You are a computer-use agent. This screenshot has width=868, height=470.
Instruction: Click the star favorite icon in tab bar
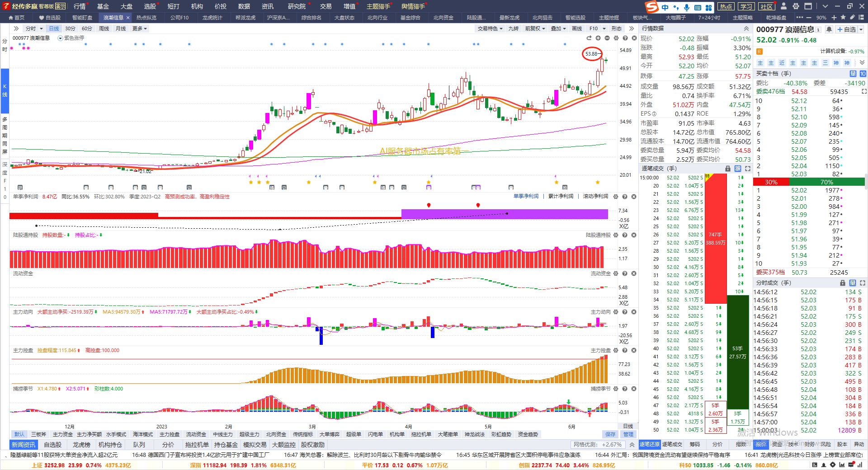844,17
